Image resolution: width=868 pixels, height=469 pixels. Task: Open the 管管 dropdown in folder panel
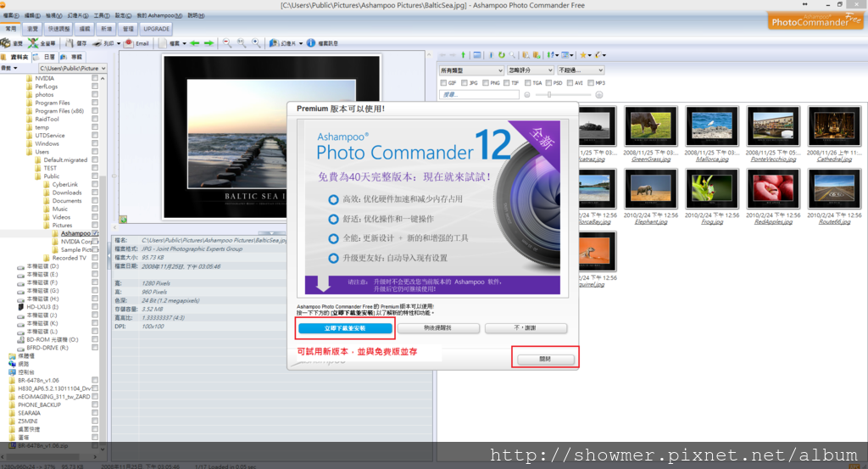click(x=9, y=68)
